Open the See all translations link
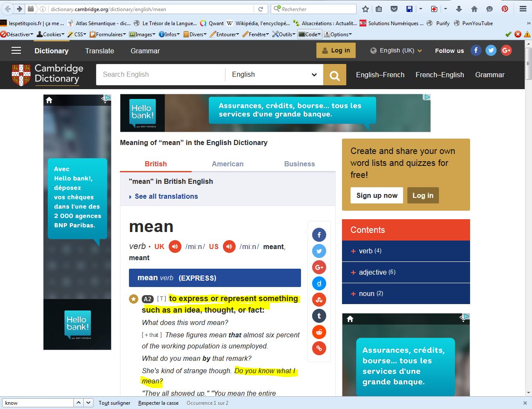This screenshot has width=532, height=409. pyautogui.click(x=166, y=196)
